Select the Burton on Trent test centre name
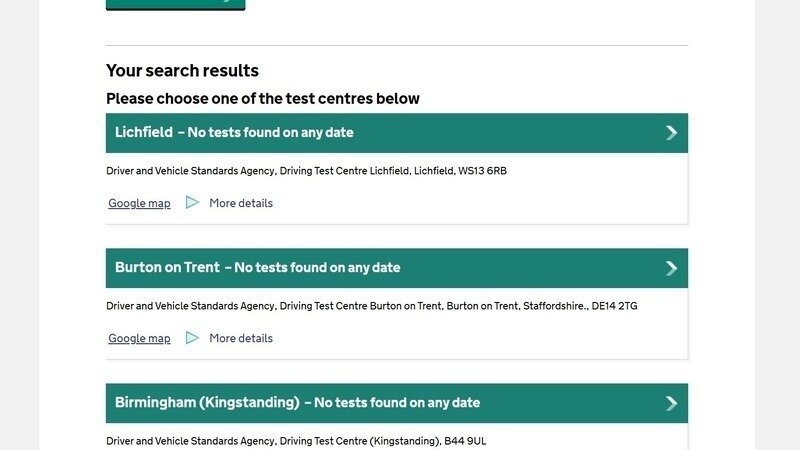800x450 pixels. 167,267
